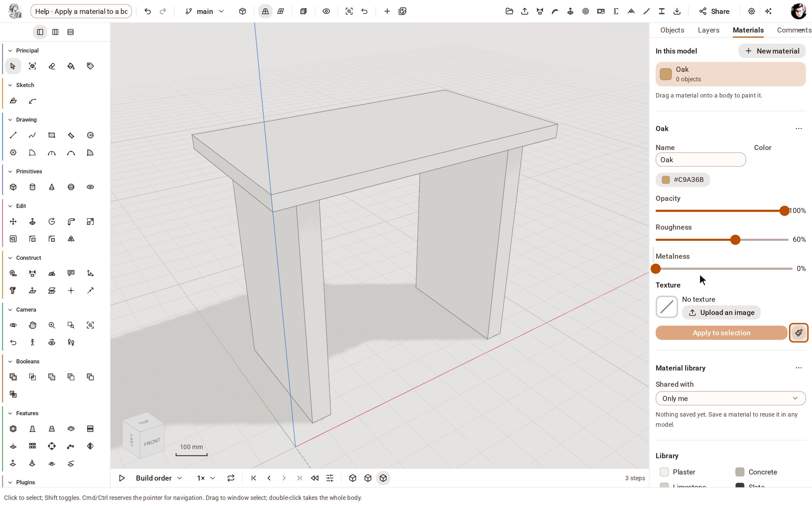This screenshot has height=508, width=812.
Task: Open the main branch dropdown
Action: coord(205,11)
